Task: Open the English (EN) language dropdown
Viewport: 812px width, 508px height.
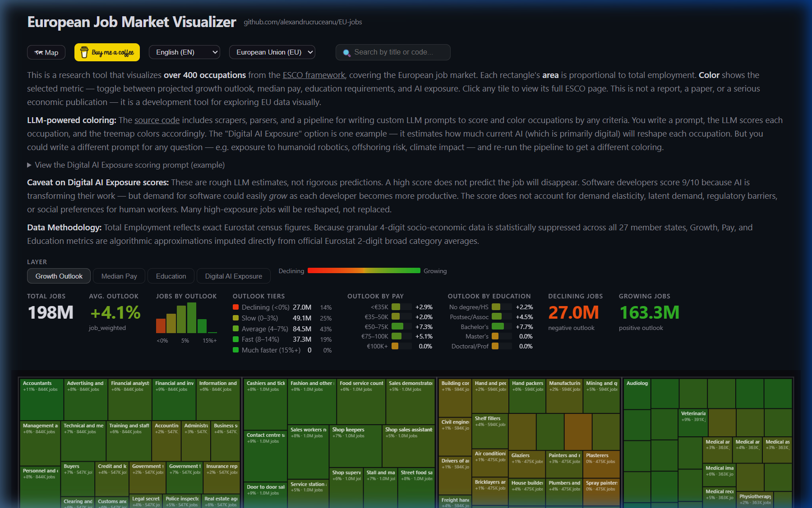Action: (184, 52)
